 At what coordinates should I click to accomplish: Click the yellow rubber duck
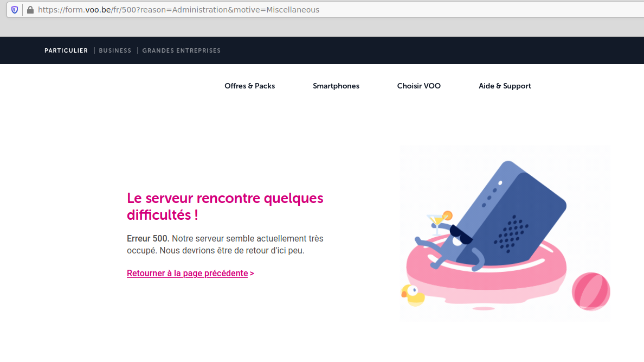coord(413,295)
